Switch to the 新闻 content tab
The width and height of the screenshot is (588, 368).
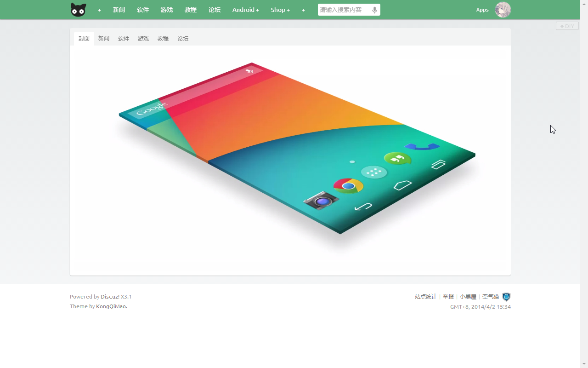(x=104, y=39)
